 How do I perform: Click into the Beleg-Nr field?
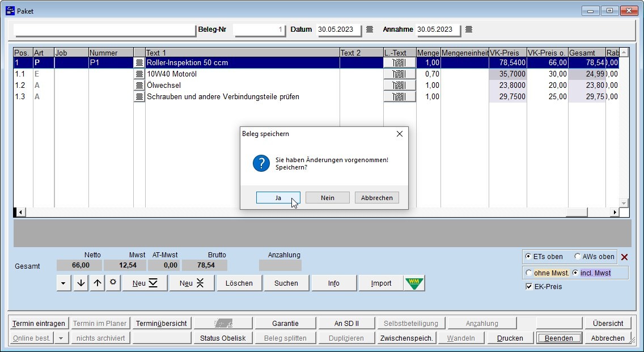259,29
